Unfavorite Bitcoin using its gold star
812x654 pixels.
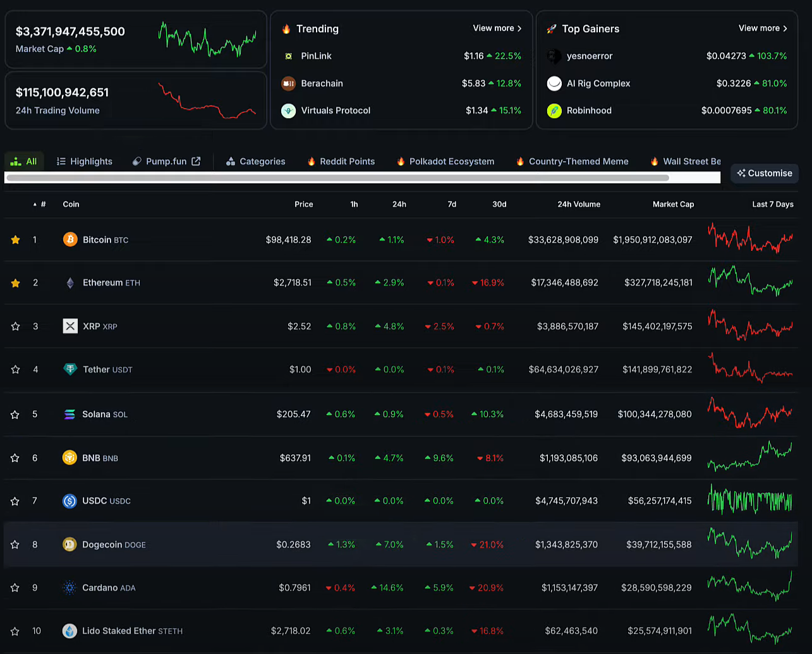pos(16,240)
